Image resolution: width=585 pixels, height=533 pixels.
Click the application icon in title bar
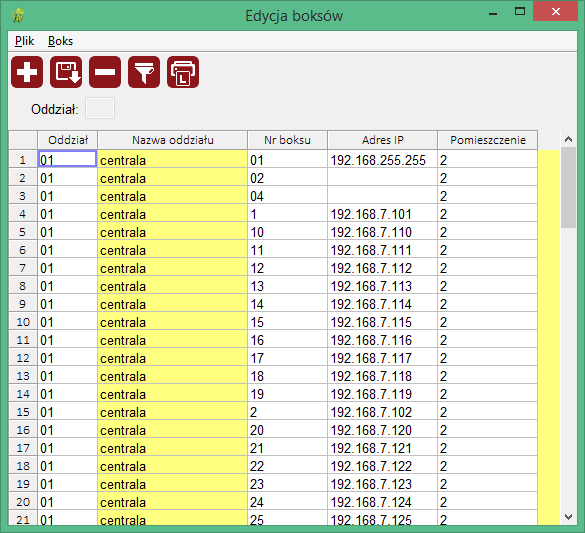tap(18, 16)
